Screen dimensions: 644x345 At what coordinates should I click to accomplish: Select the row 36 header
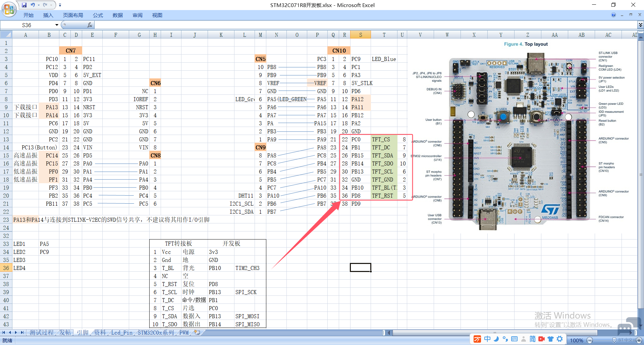(x=6, y=268)
